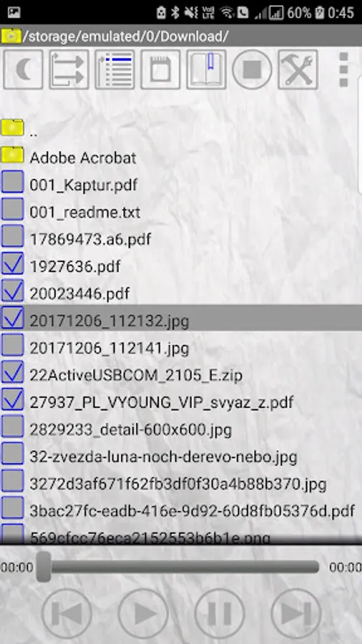The image size is (362, 644).
Task: Tap the play button
Action: tap(143, 614)
